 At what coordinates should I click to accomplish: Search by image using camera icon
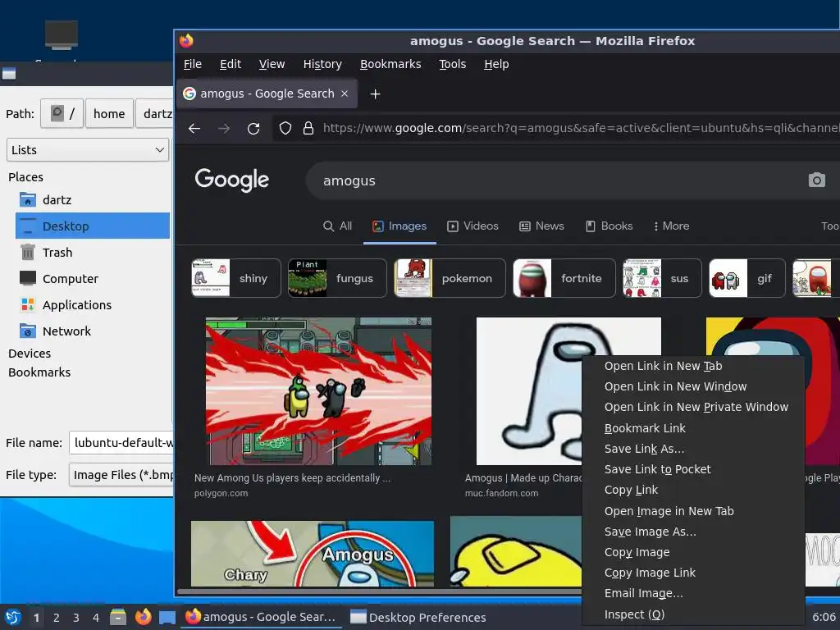click(x=816, y=180)
